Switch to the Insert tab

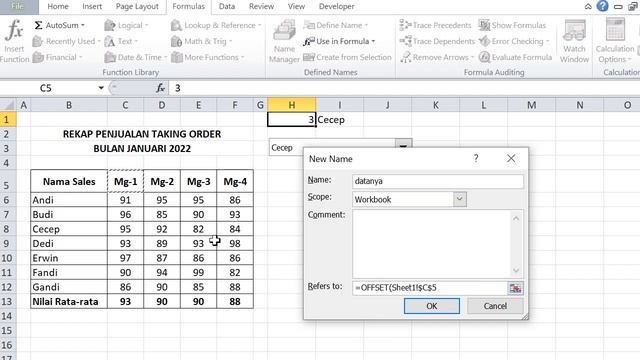tap(92, 7)
